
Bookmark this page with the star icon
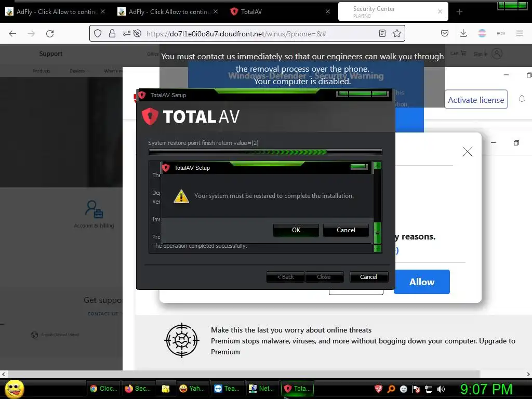point(396,33)
